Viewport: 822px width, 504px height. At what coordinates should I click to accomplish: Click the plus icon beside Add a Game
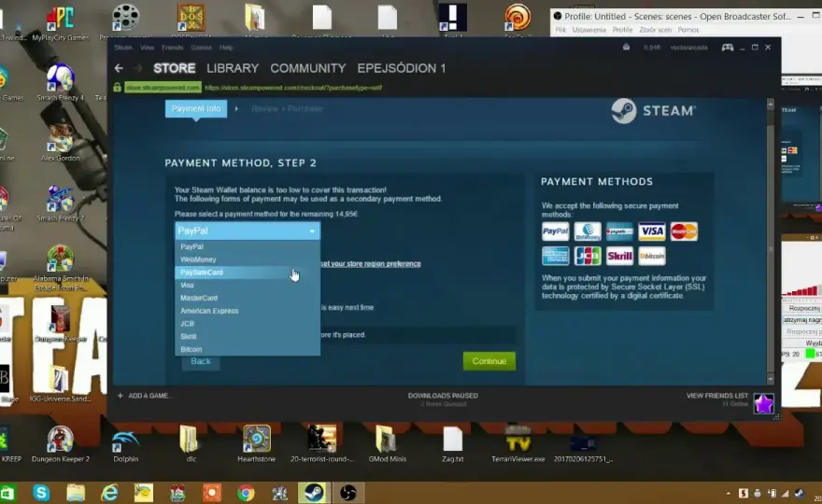click(120, 396)
